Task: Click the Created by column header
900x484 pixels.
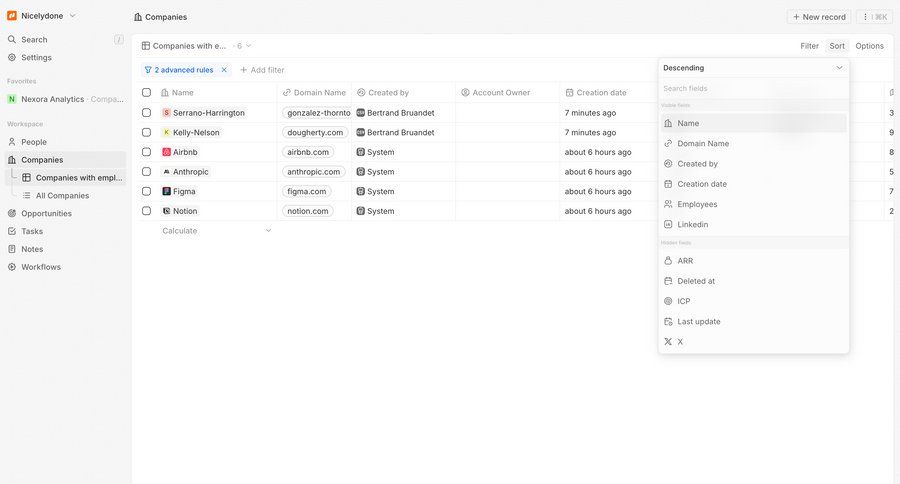Action: (403, 92)
